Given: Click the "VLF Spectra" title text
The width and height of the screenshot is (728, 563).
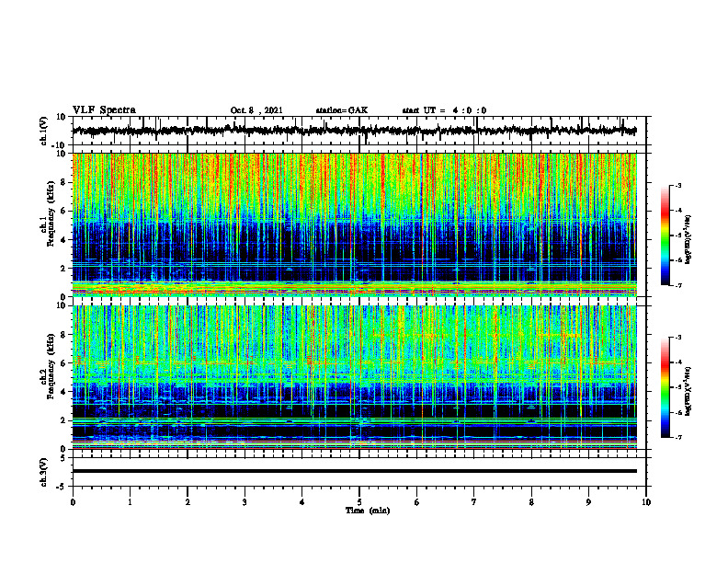Looking at the screenshot, I should [104, 109].
